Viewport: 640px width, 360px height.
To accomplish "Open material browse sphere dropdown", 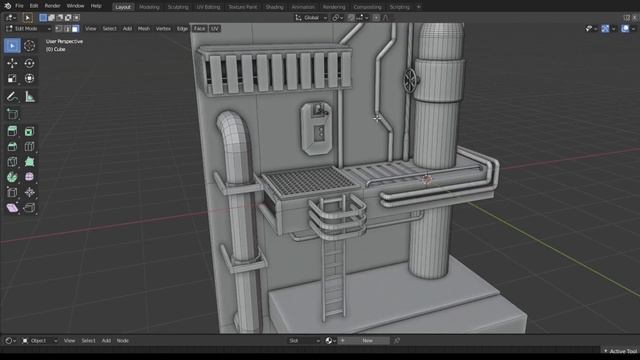I will pos(331,340).
